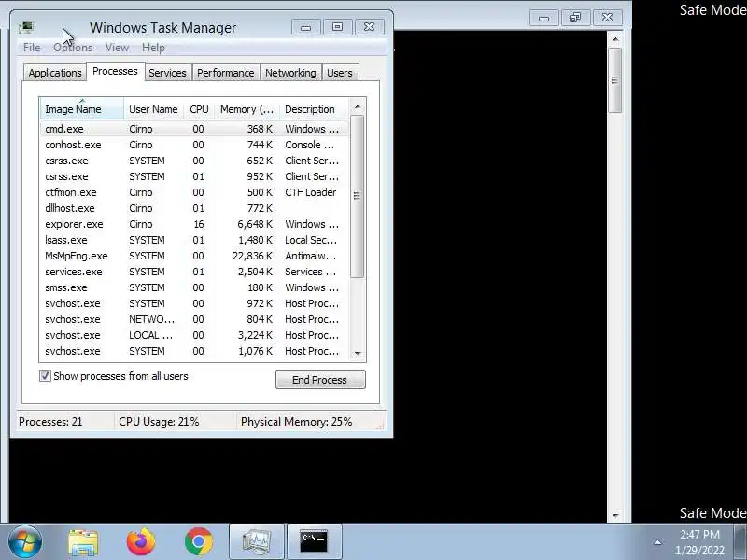747x560 pixels.
Task: Switch to the Applications tab
Action: click(55, 73)
